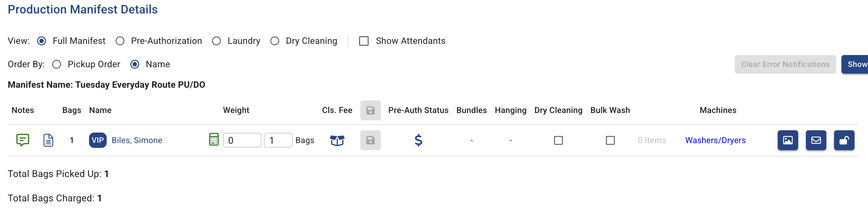Viewport: 868px width, 210px height.
Task: Click the unlock padlock button
Action: coord(844,140)
